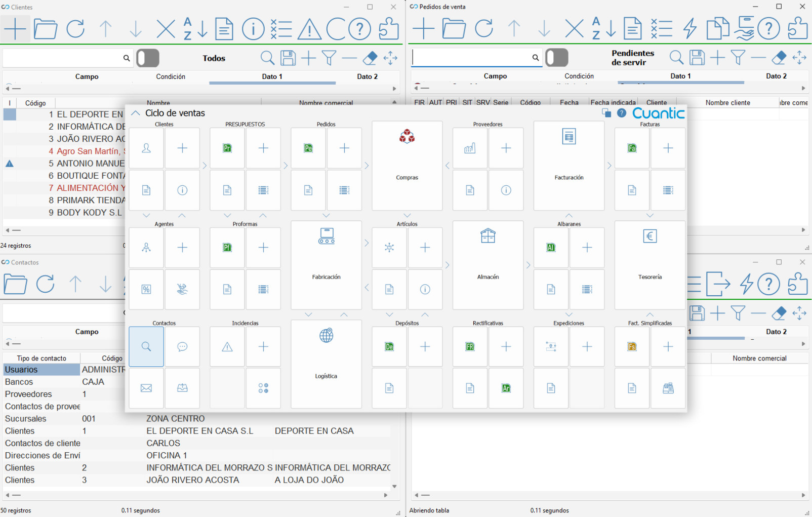Screen dimensions: 812x517
Task: Click the search field in Pedidos de venta window
Action: tap(471, 57)
